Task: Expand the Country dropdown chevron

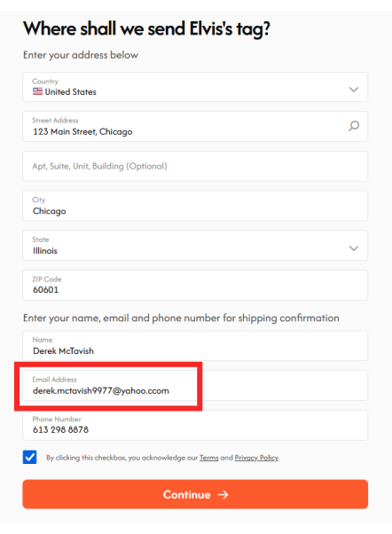Action: [354, 90]
